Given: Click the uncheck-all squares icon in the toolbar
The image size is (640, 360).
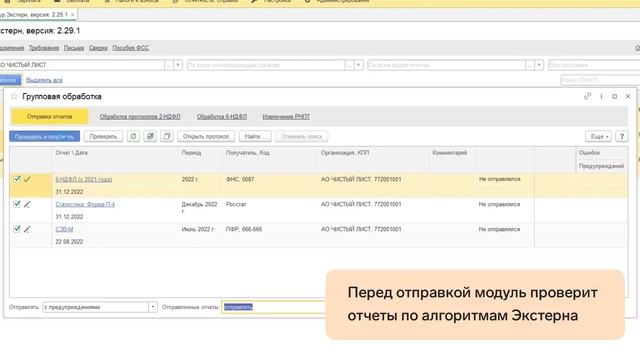Looking at the screenshot, I should 167,136.
